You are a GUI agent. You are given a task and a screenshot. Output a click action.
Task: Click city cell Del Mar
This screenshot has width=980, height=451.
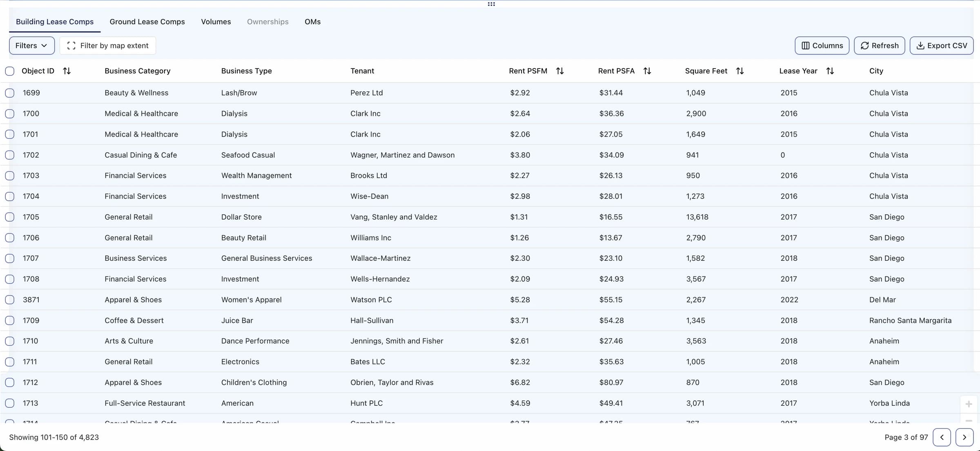(x=883, y=300)
